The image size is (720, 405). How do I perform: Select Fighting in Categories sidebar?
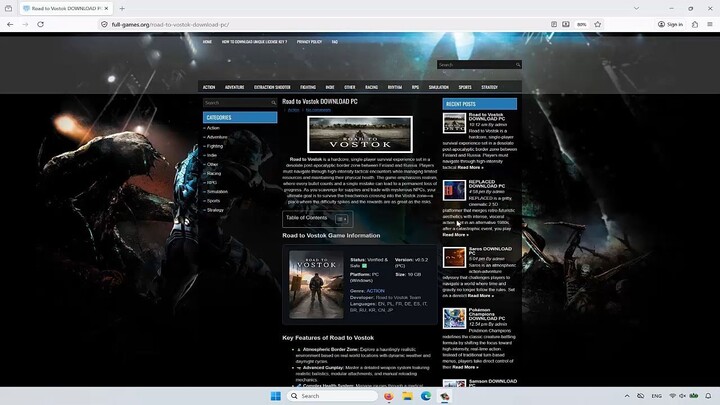214,146
